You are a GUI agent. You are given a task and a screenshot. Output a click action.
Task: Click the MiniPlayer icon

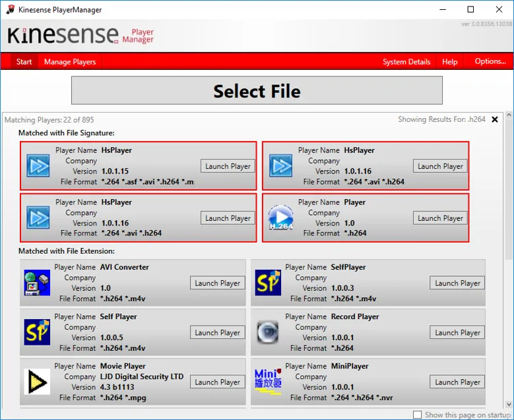point(268,382)
